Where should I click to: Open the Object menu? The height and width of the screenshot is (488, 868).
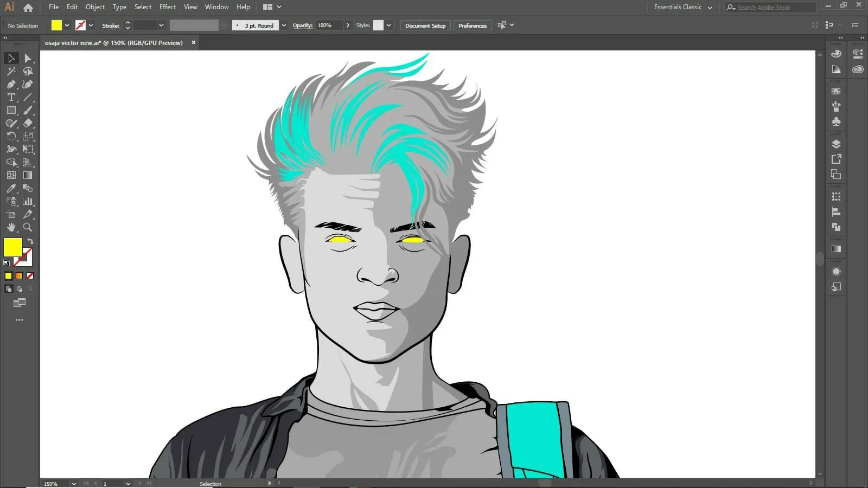coord(95,7)
